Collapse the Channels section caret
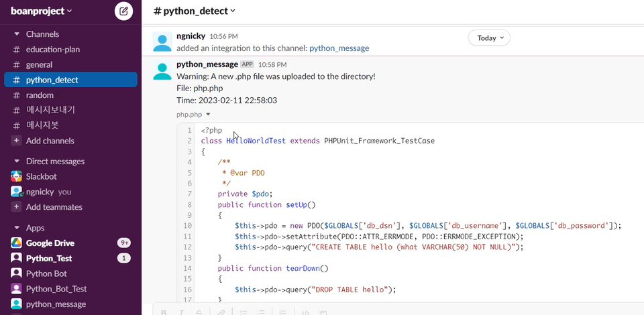The image size is (644, 315). [x=17, y=34]
